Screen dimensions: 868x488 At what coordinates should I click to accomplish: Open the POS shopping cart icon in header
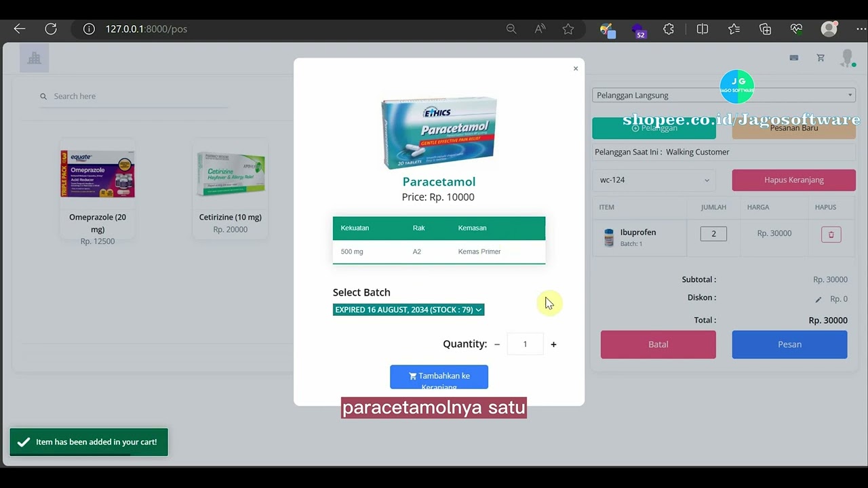click(x=821, y=58)
